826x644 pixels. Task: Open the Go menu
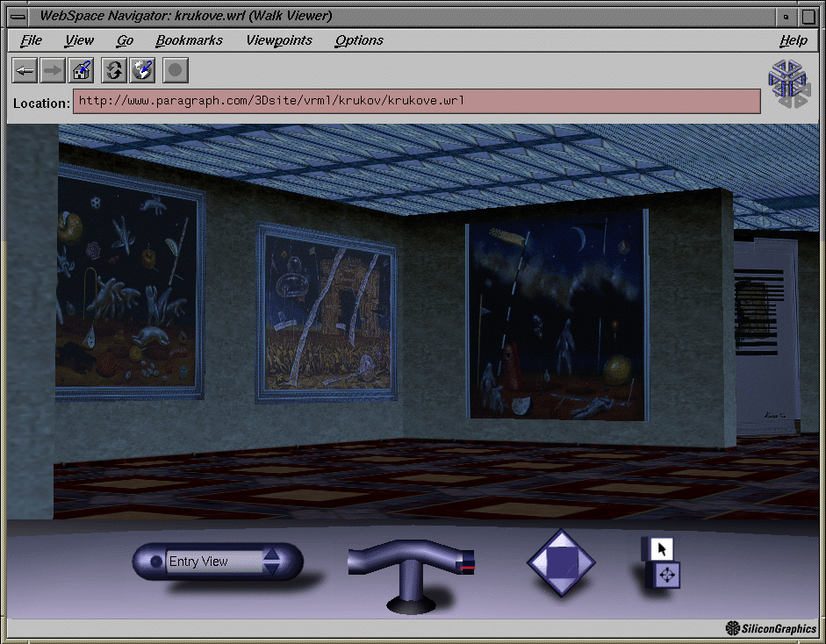(125, 40)
